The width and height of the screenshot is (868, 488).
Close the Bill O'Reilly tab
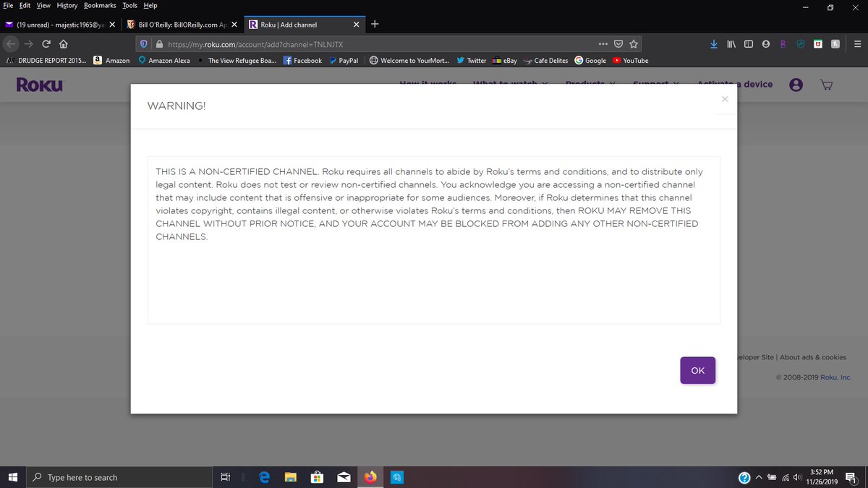point(234,25)
